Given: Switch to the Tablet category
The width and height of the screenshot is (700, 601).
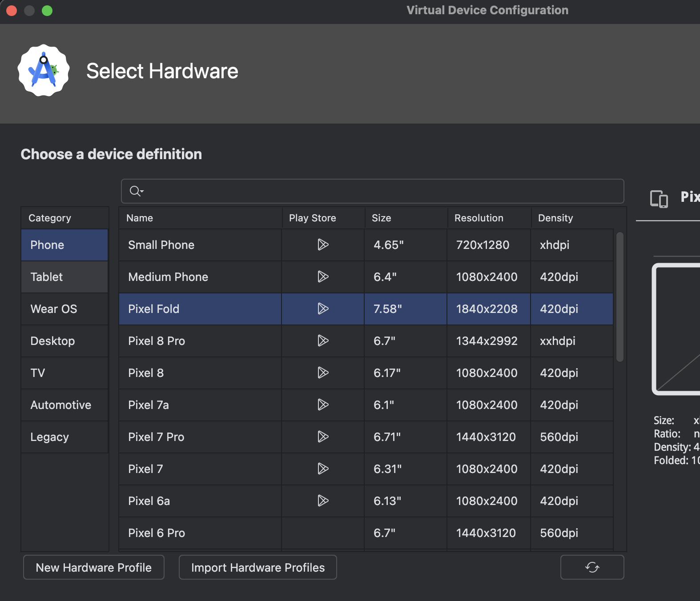Looking at the screenshot, I should pos(64,277).
